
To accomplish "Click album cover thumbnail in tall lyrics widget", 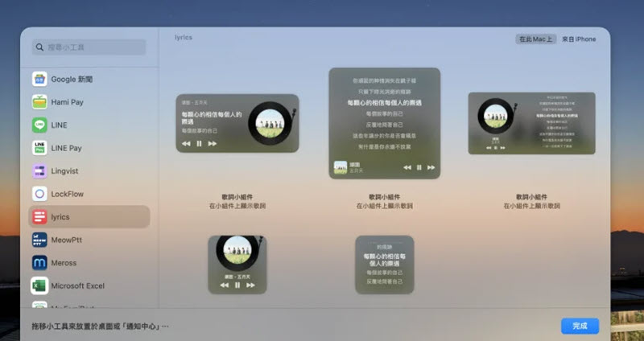I will pyautogui.click(x=340, y=167).
